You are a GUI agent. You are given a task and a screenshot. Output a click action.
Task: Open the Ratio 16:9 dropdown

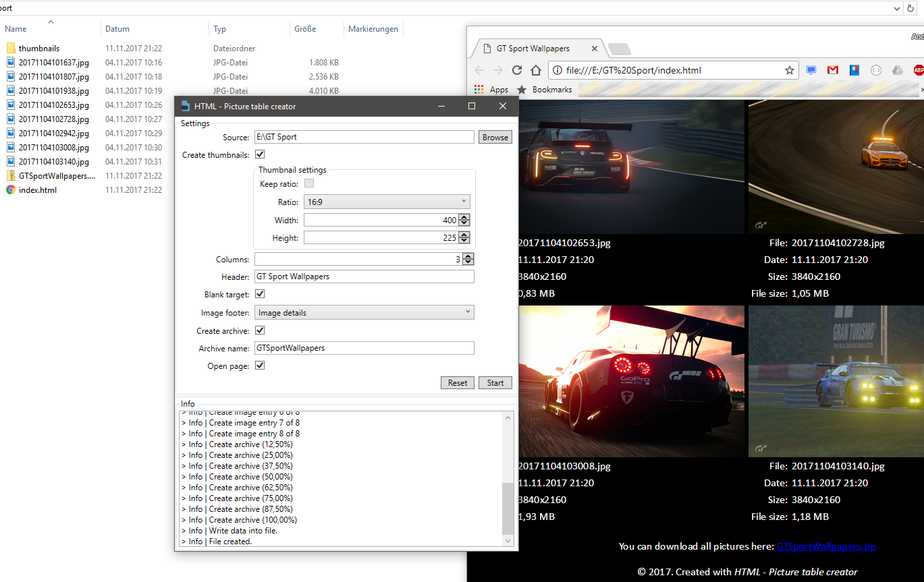pyautogui.click(x=387, y=202)
